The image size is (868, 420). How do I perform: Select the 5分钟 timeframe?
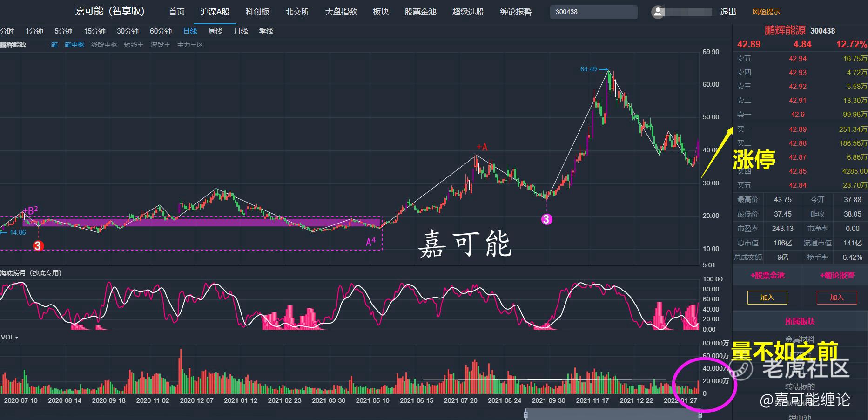tap(63, 31)
